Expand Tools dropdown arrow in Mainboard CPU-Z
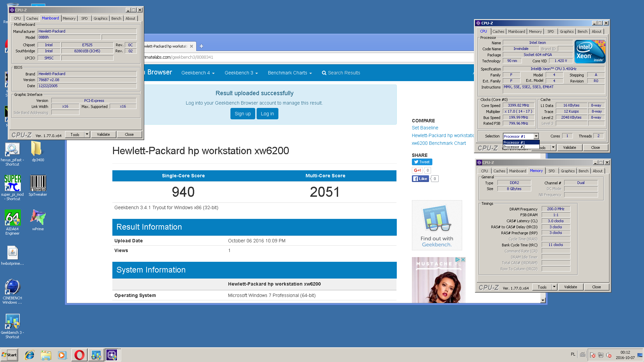This screenshot has width=644, height=362. pyautogui.click(x=87, y=134)
